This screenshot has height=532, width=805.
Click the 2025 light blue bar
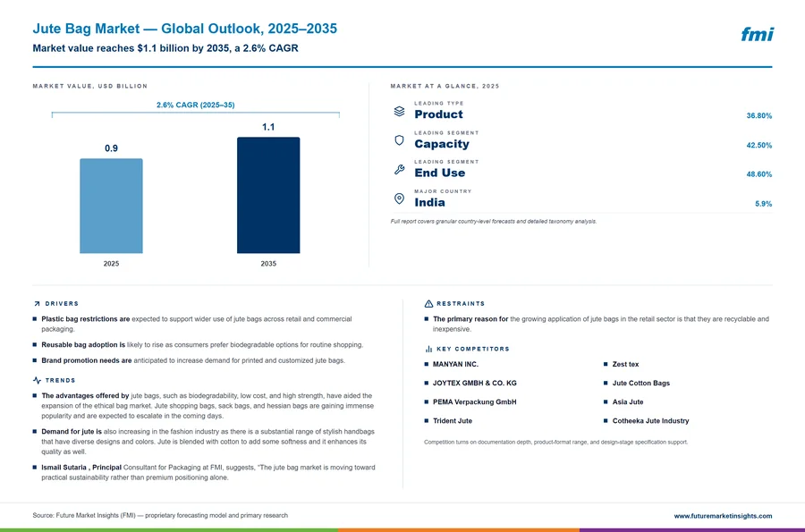(112, 206)
